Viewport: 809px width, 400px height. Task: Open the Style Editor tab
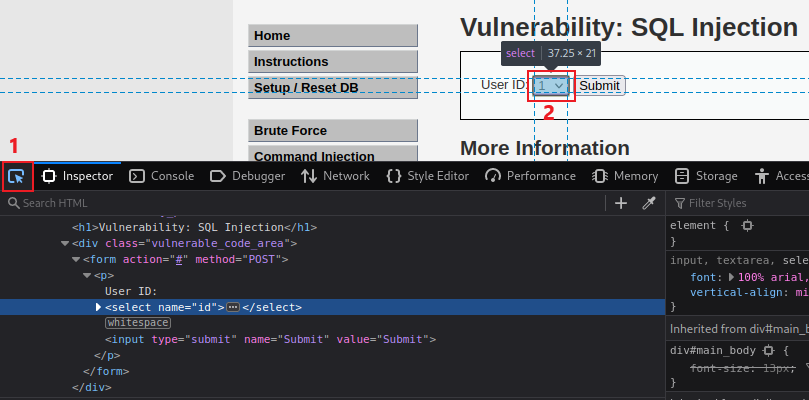pyautogui.click(x=428, y=177)
